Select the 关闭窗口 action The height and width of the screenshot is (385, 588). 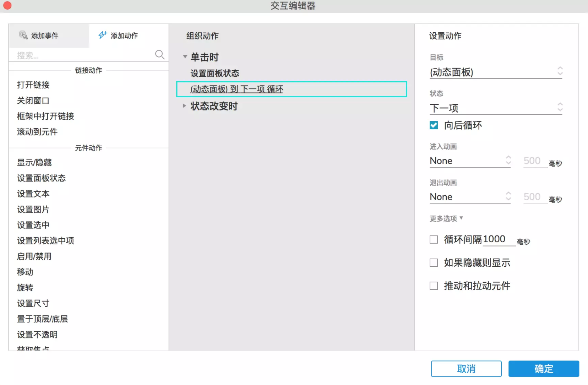[33, 101]
